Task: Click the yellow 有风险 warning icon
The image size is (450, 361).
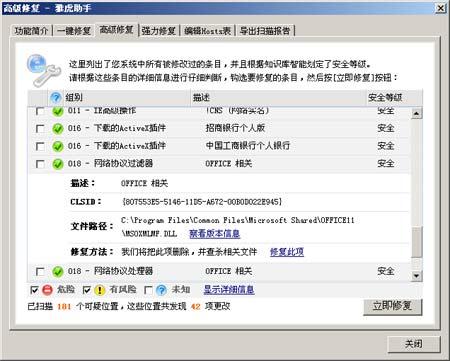Action: (99, 290)
